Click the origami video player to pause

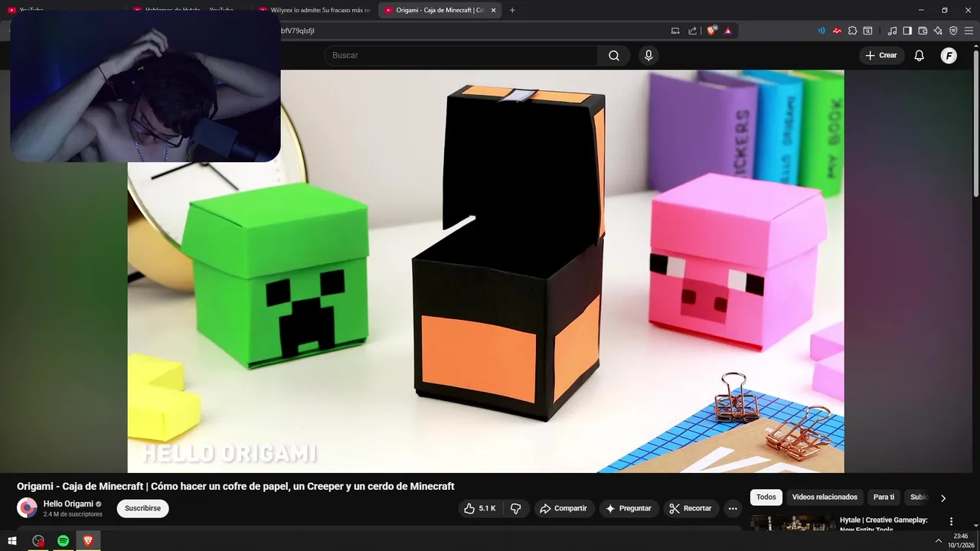pyautogui.click(x=485, y=271)
